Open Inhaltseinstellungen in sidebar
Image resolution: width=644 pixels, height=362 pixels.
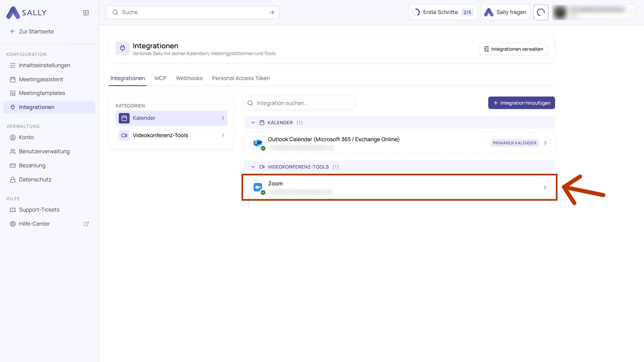tap(49, 66)
